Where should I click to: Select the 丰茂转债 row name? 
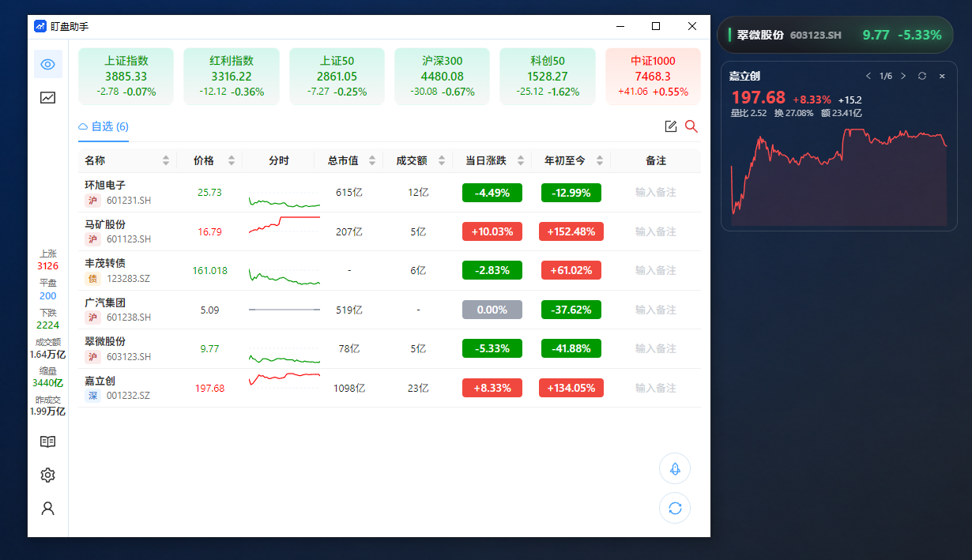(105, 263)
